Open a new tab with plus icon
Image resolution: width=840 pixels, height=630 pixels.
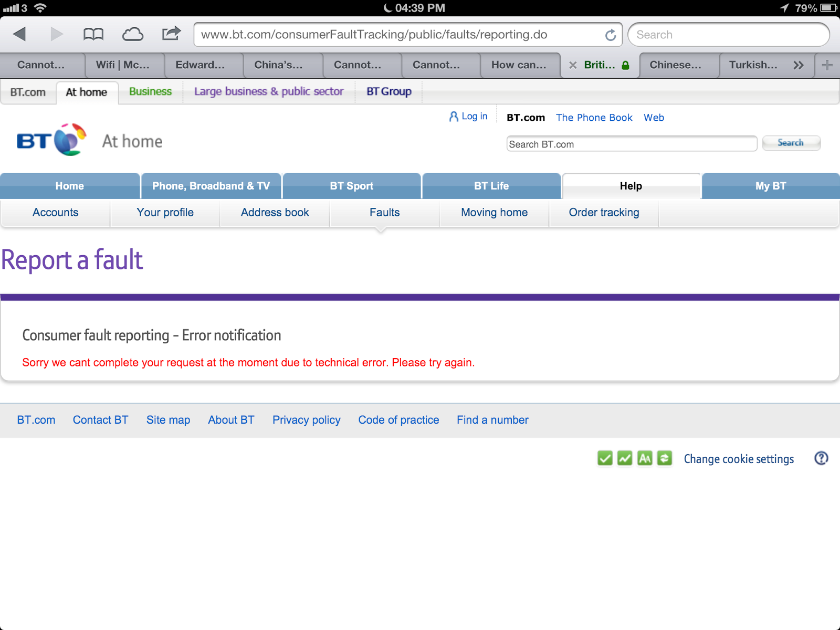coord(827,65)
